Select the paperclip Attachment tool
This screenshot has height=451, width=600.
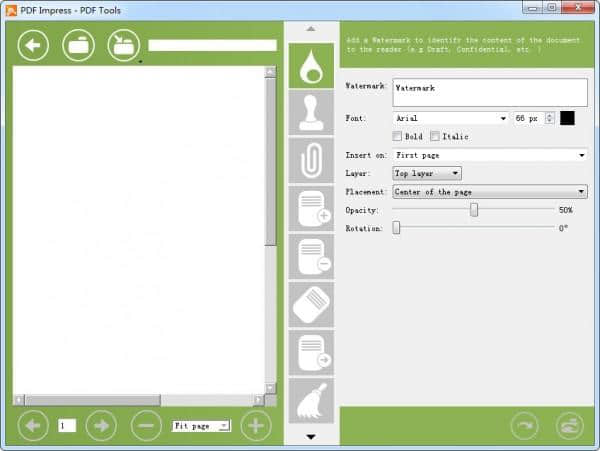310,160
